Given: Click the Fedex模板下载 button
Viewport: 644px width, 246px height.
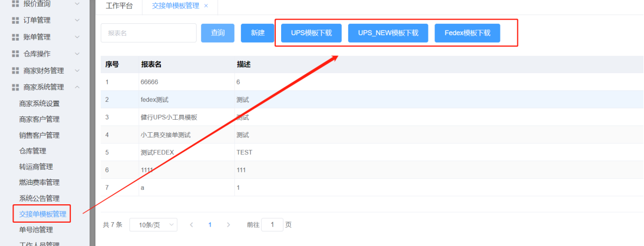Looking at the screenshot, I should (x=467, y=33).
